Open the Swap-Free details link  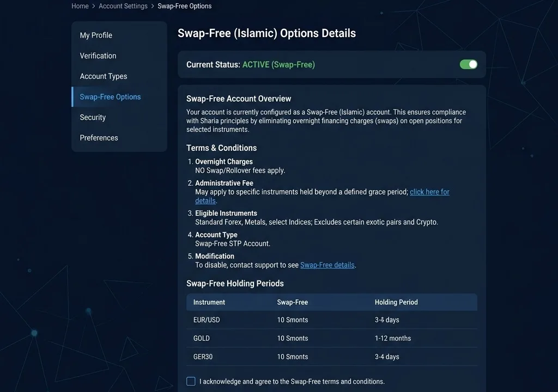click(x=327, y=265)
